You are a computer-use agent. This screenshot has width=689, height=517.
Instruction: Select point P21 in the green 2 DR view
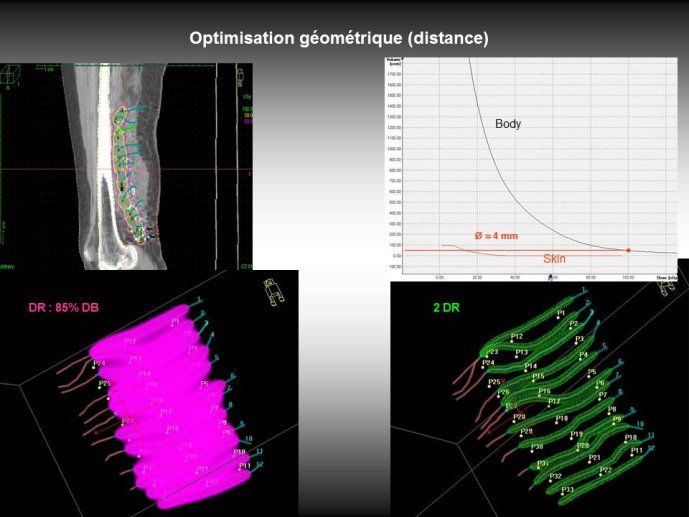pyautogui.click(x=594, y=458)
